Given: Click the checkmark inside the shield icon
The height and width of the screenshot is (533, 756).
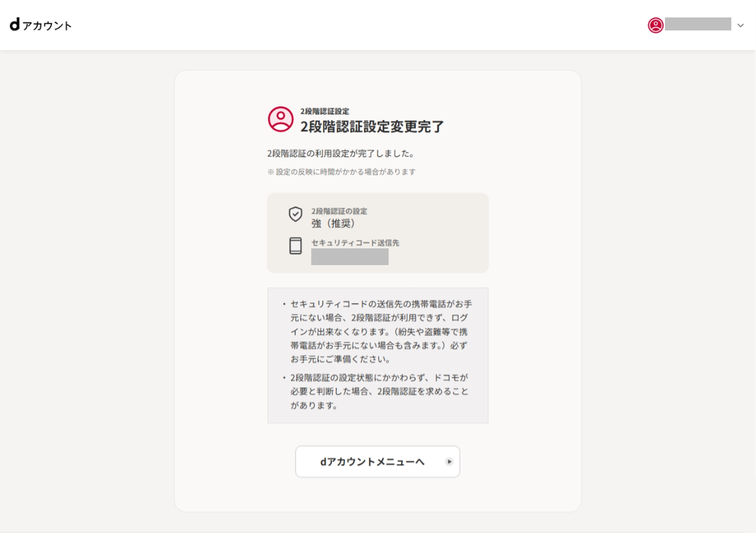Looking at the screenshot, I should click(x=295, y=213).
